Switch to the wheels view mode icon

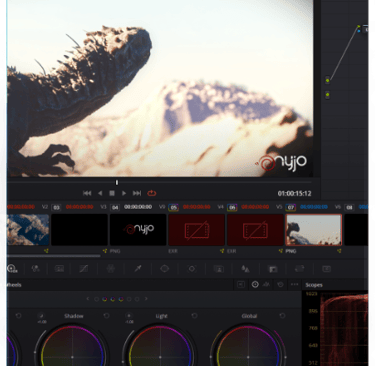click(255, 285)
